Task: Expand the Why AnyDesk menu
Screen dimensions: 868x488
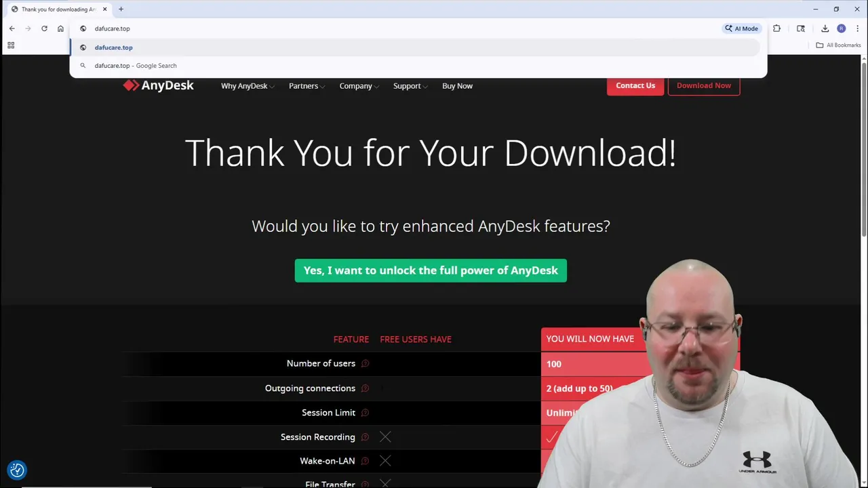Action: (x=247, y=86)
